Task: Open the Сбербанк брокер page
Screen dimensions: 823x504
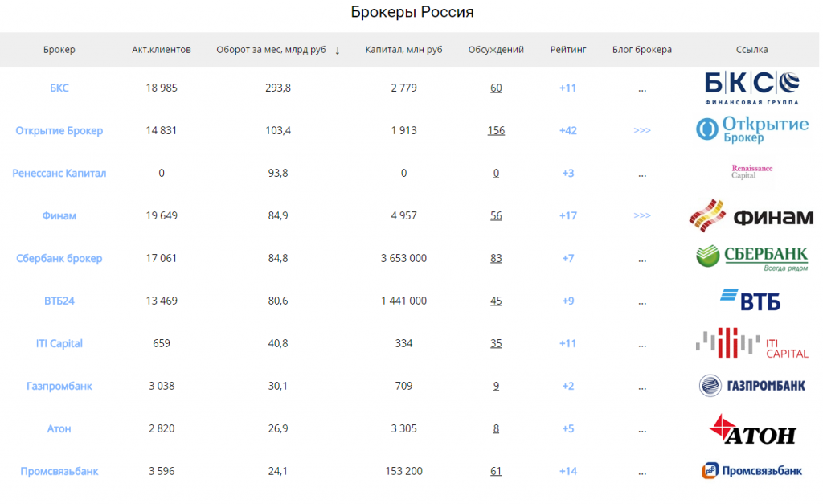Action: point(59,258)
